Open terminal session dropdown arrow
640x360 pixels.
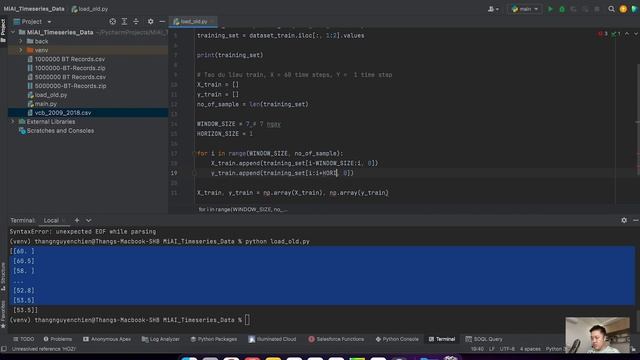(89, 220)
